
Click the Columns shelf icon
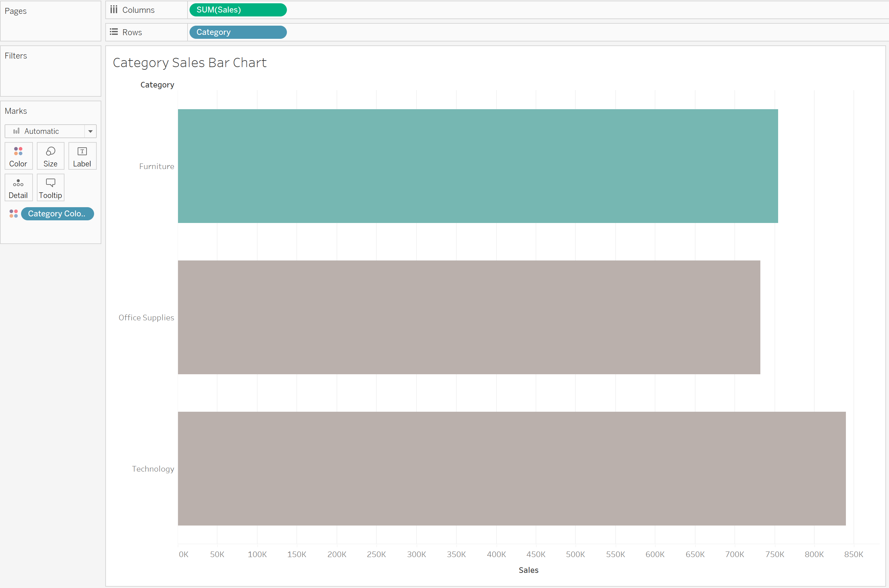(x=114, y=10)
